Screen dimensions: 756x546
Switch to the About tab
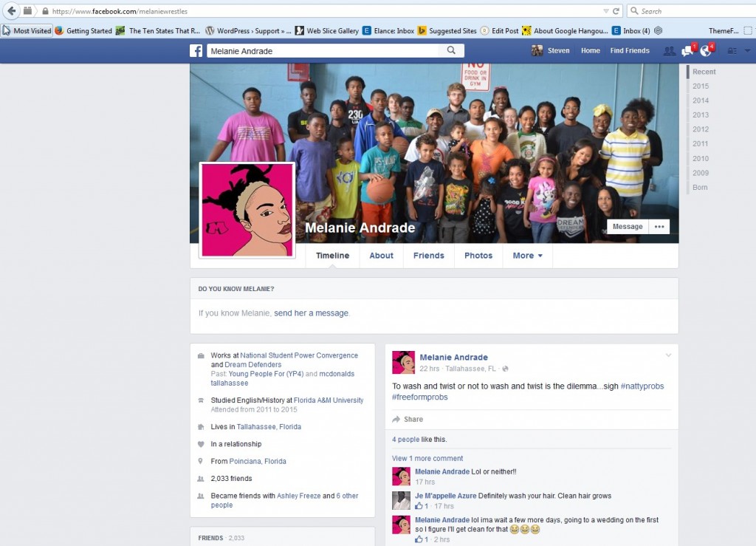381,256
